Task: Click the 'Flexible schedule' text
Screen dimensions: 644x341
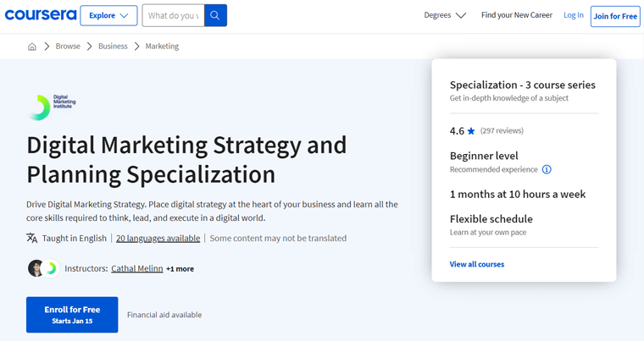Action: tap(491, 218)
